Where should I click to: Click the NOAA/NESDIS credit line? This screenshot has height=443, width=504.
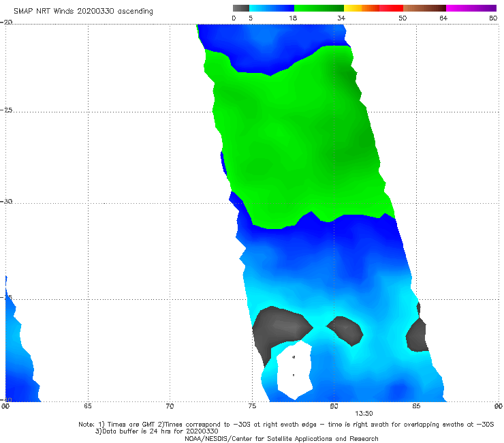(x=281, y=438)
